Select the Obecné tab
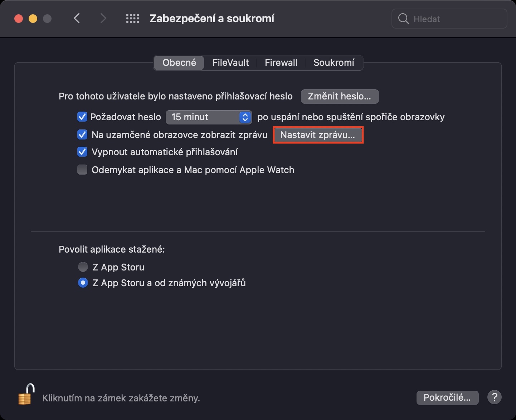 179,63
